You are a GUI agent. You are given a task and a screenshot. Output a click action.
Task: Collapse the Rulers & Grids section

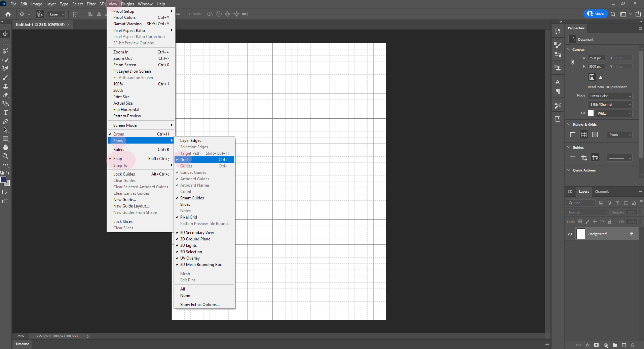(569, 124)
